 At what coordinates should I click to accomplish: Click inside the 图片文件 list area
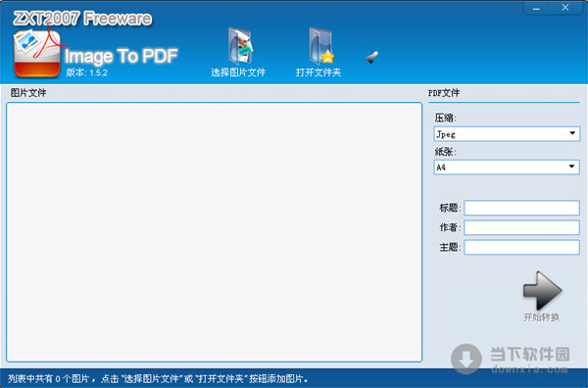click(214, 232)
